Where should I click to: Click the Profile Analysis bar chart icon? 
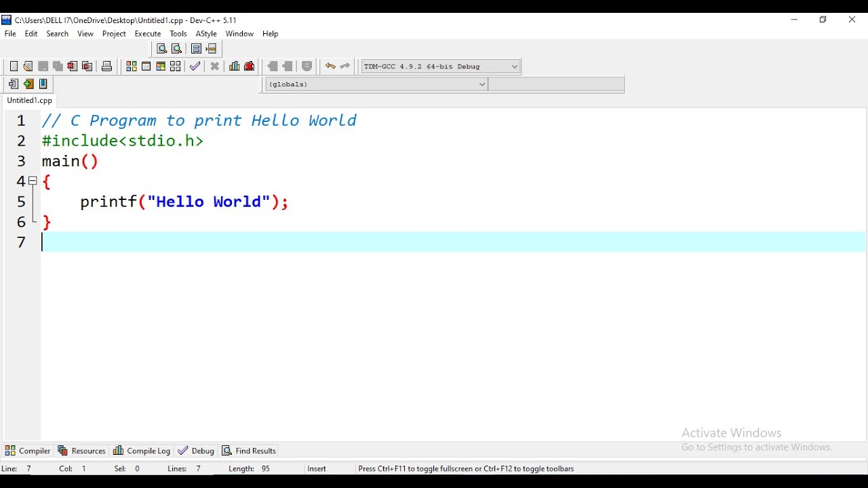click(235, 66)
